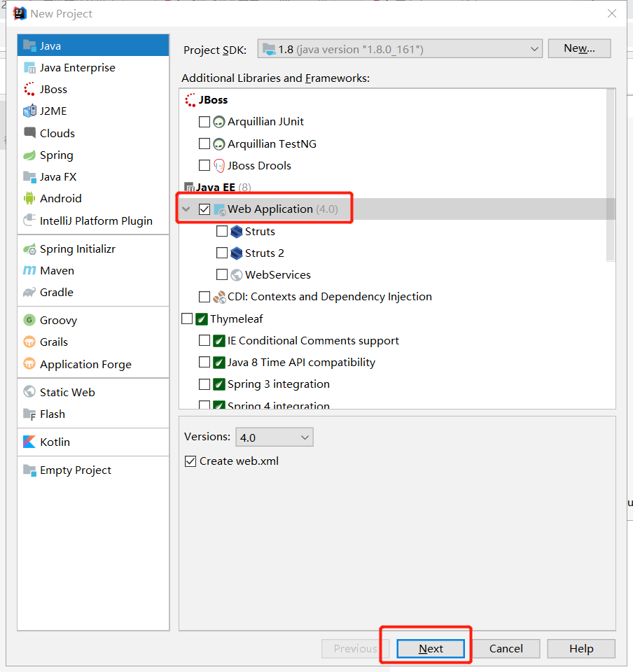Click the Grails icon
This screenshot has height=672, width=633.
point(29,342)
